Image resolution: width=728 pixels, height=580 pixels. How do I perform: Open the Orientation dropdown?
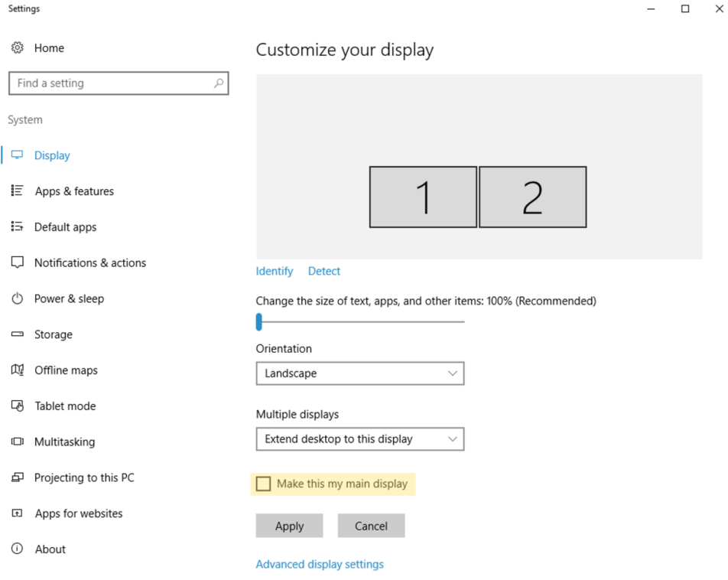(x=360, y=373)
